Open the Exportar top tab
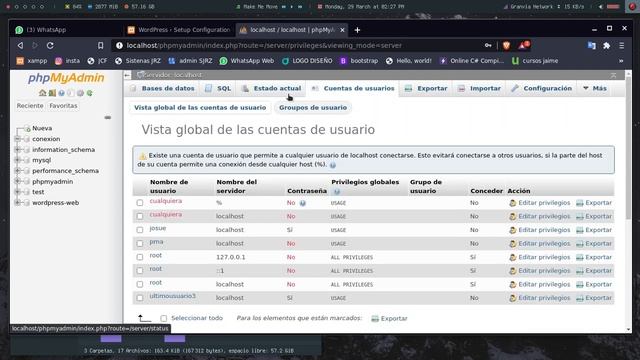The width and height of the screenshot is (640, 360). pos(426,88)
